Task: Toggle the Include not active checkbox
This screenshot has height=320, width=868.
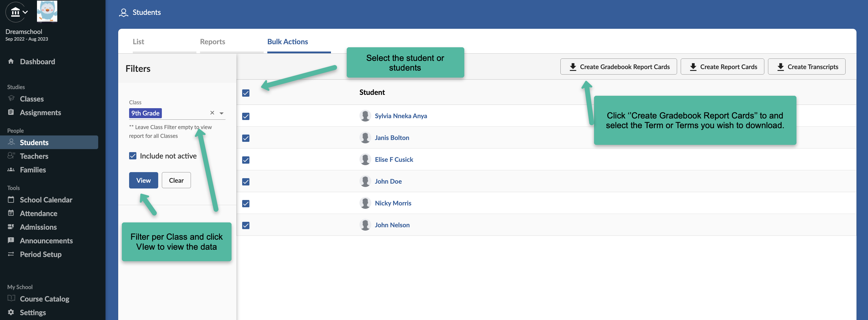Action: click(133, 156)
